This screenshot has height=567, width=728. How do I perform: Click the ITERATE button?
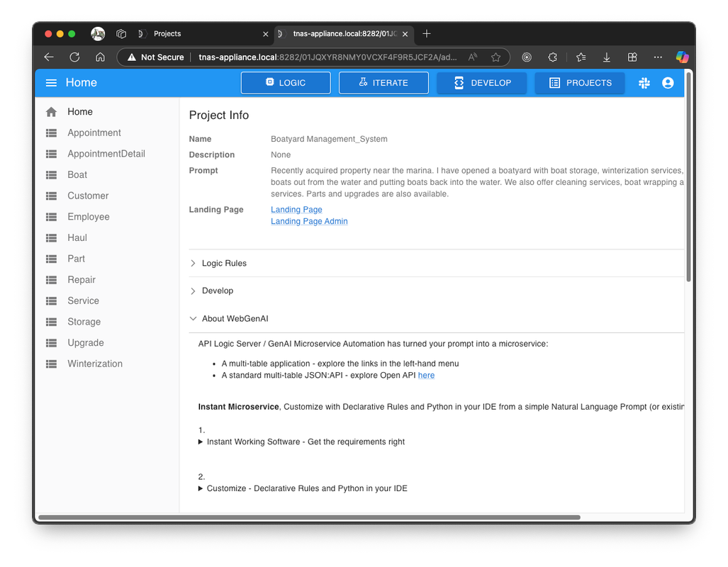(x=383, y=83)
